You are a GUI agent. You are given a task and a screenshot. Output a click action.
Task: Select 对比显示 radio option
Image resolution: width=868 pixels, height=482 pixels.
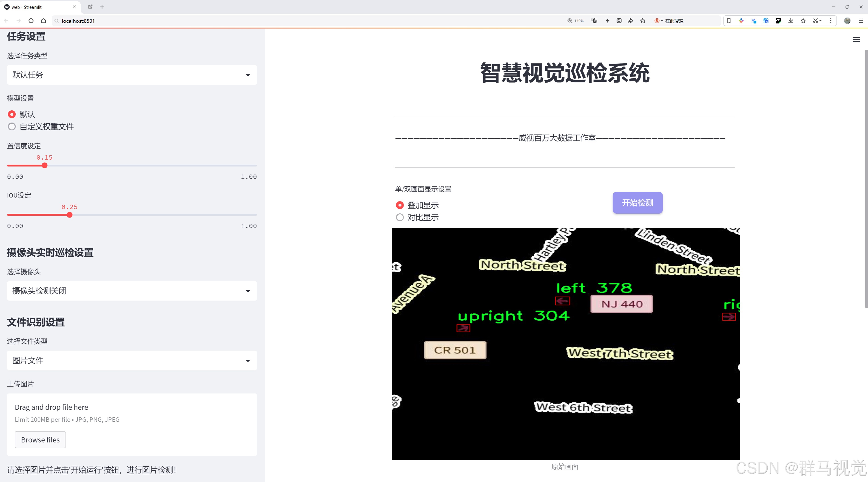tap(400, 217)
